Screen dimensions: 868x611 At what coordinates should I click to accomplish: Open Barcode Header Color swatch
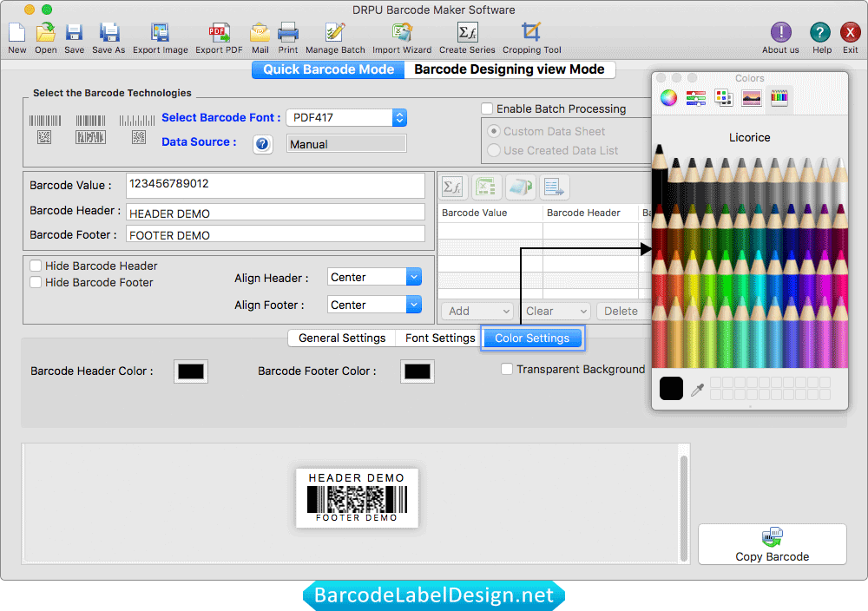tap(191, 371)
